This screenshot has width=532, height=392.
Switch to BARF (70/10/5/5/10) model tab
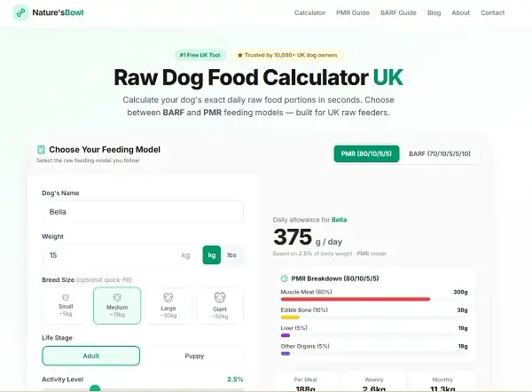coord(439,154)
